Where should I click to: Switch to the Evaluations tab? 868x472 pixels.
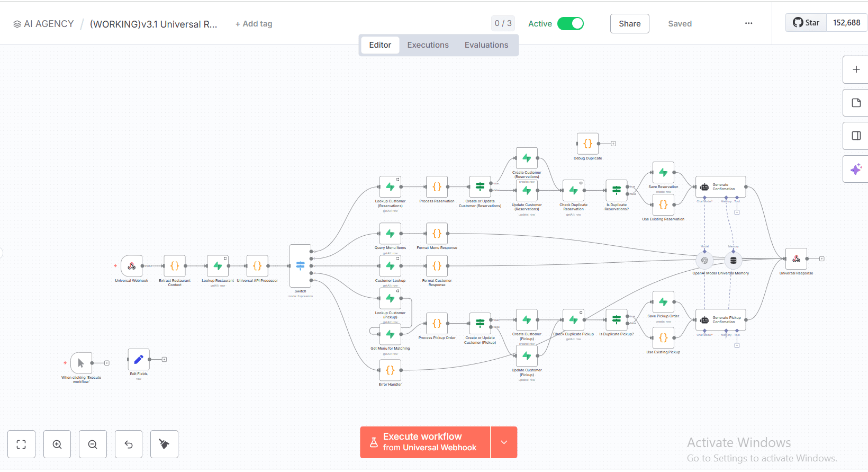pos(486,45)
